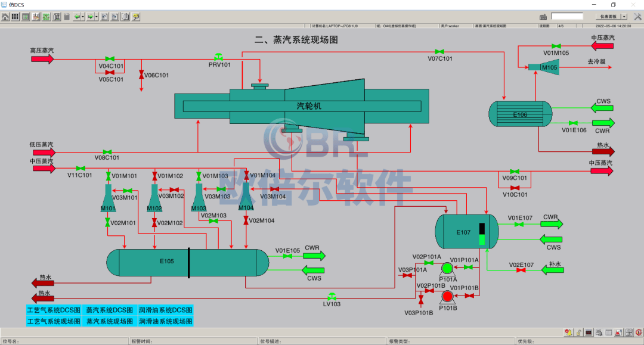Expand the 仪表面板 dropdown arrow
644x345 pixels.
pyautogui.click(x=624, y=17)
